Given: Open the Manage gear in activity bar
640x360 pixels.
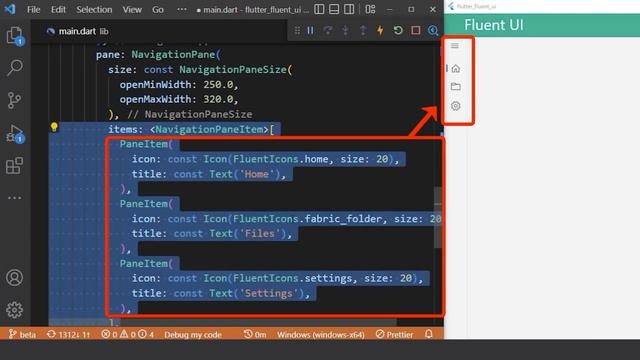Looking at the screenshot, I should pyautogui.click(x=14, y=310).
